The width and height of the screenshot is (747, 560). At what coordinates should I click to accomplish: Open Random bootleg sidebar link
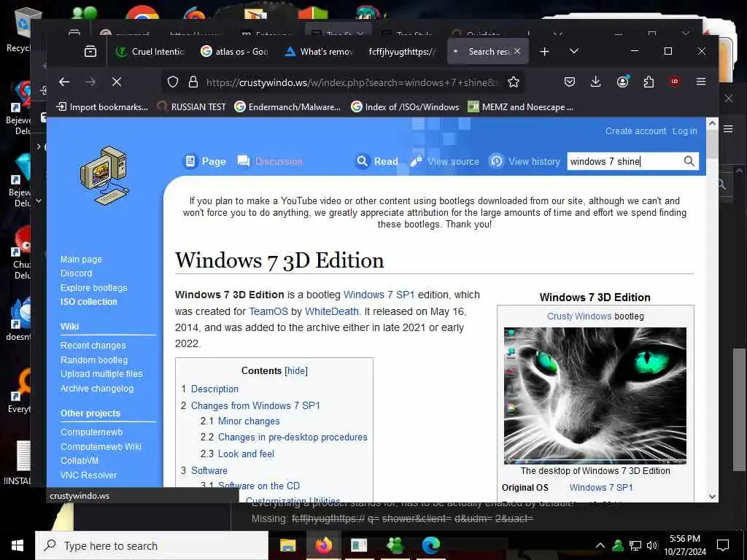coord(94,360)
